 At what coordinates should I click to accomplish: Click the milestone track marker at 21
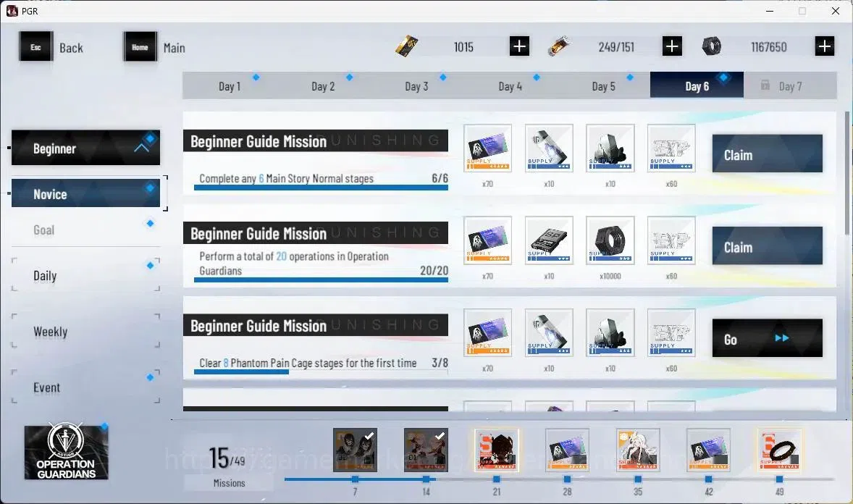(x=496, y=479)
